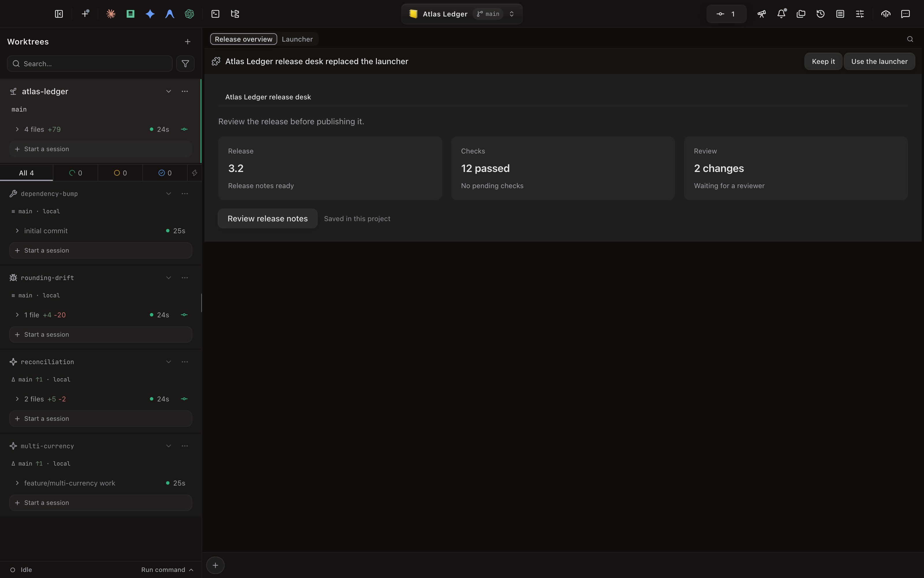Image resolution: width=924 pixels, height=578 pixels.
Task: Open the history clock icon
Action: (821, 14)
